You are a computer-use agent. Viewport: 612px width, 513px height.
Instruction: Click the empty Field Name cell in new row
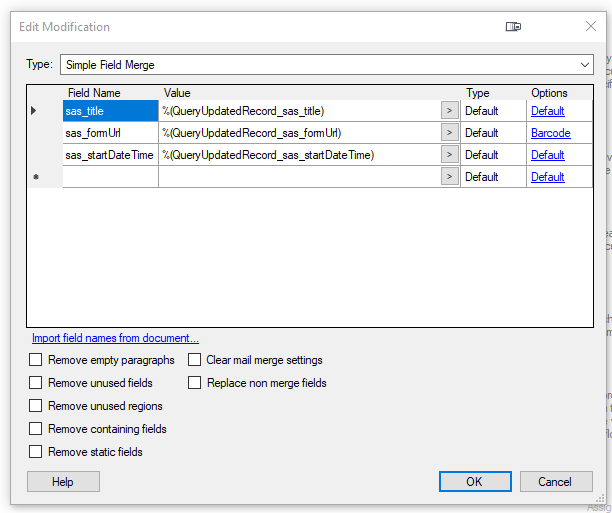point(110,177)
